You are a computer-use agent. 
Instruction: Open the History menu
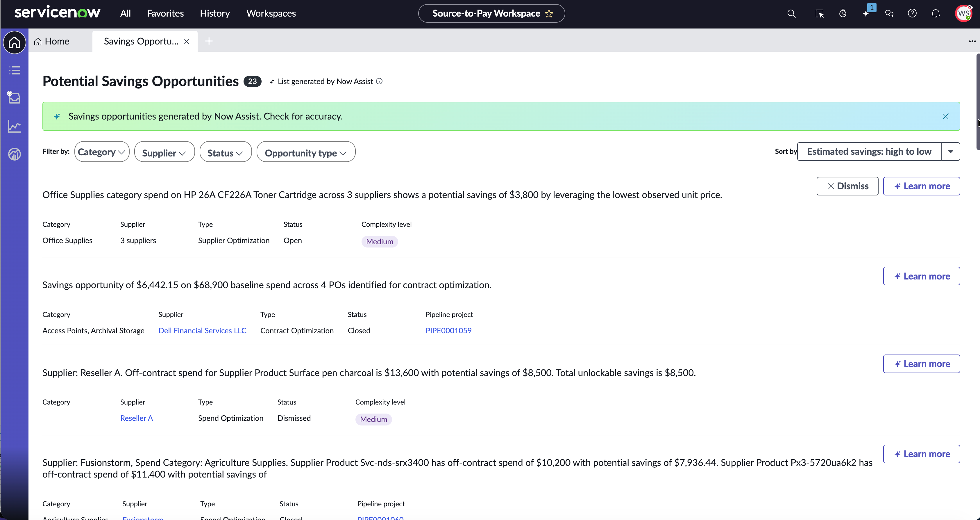(x=215, y=13)
